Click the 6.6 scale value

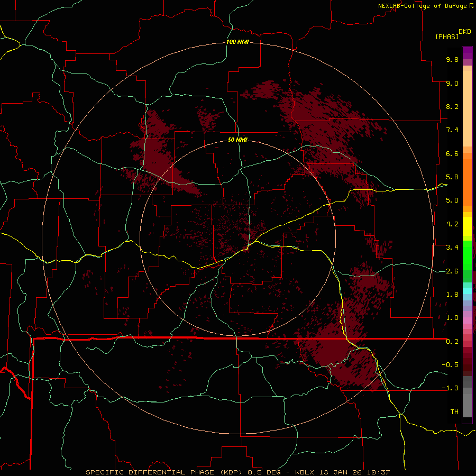pyautogui.click(x=452, y=153)
